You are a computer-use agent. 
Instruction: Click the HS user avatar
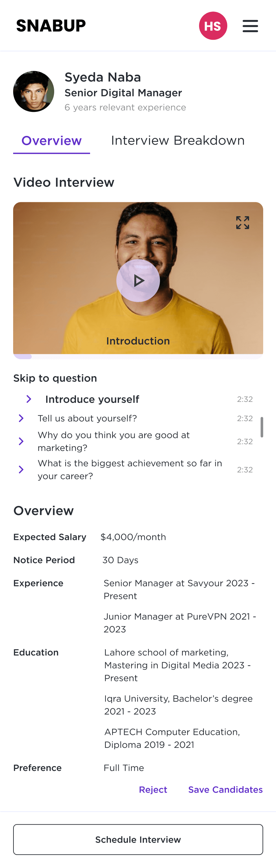coord(213,26)
